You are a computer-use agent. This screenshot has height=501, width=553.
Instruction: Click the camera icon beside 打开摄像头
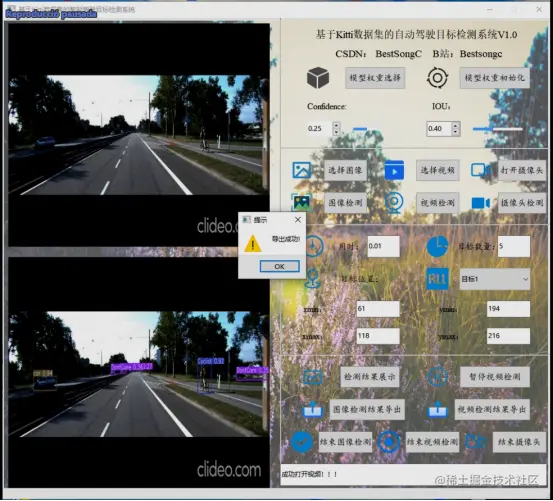(x=481, y=170)
